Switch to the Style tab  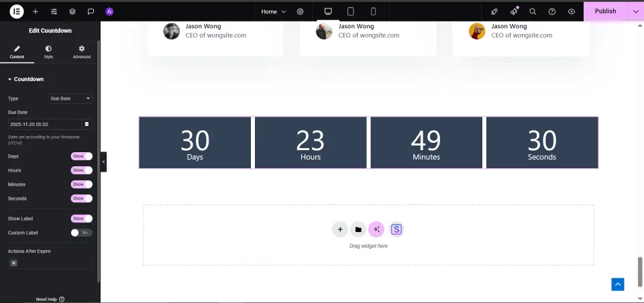tap(48, 52)
